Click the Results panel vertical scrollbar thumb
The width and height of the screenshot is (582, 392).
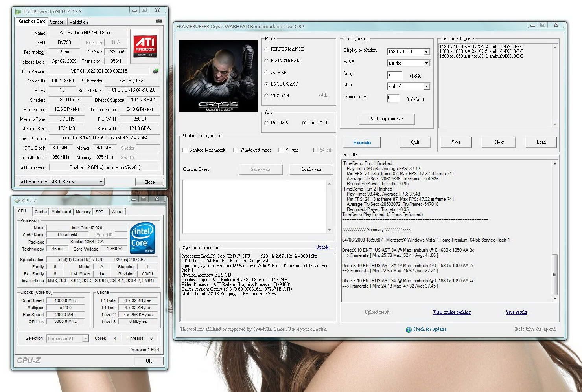click(x=555, y=275)
